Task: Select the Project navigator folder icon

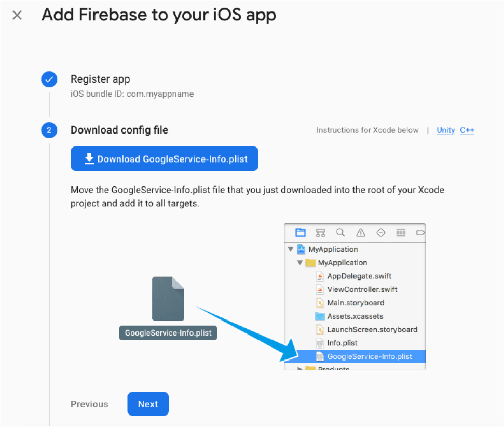Action: pos(301,233)
